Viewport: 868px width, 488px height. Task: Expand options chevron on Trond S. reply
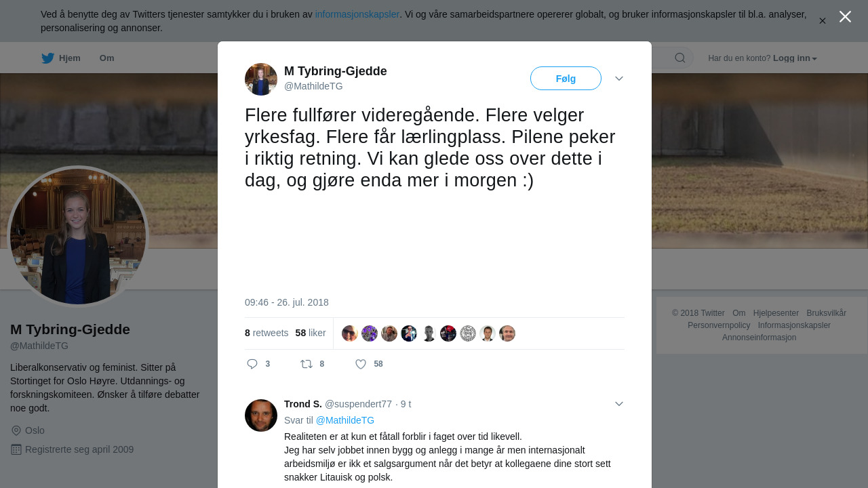[x=619, y=404]
